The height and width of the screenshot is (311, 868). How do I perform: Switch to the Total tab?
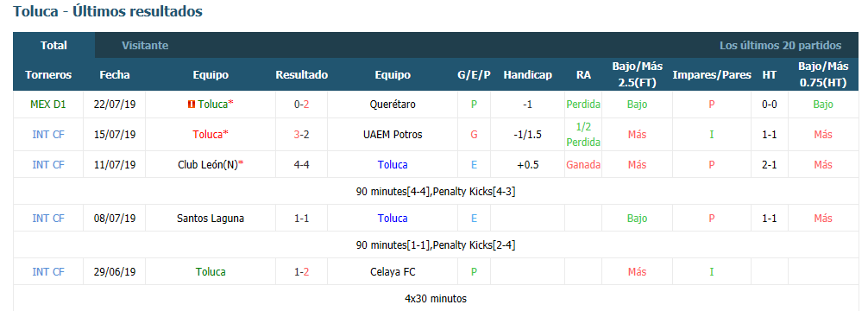(53, 46)
